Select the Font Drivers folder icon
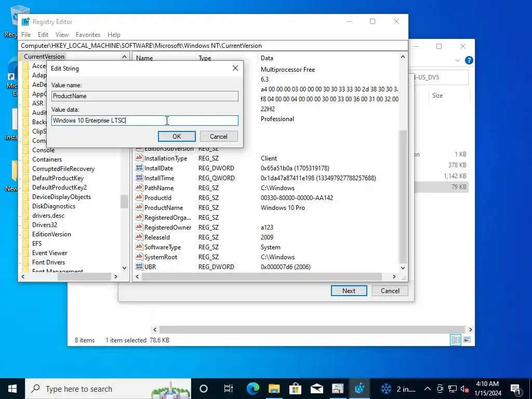The height and width of the screenshot is (399, 532). [26, 262]
